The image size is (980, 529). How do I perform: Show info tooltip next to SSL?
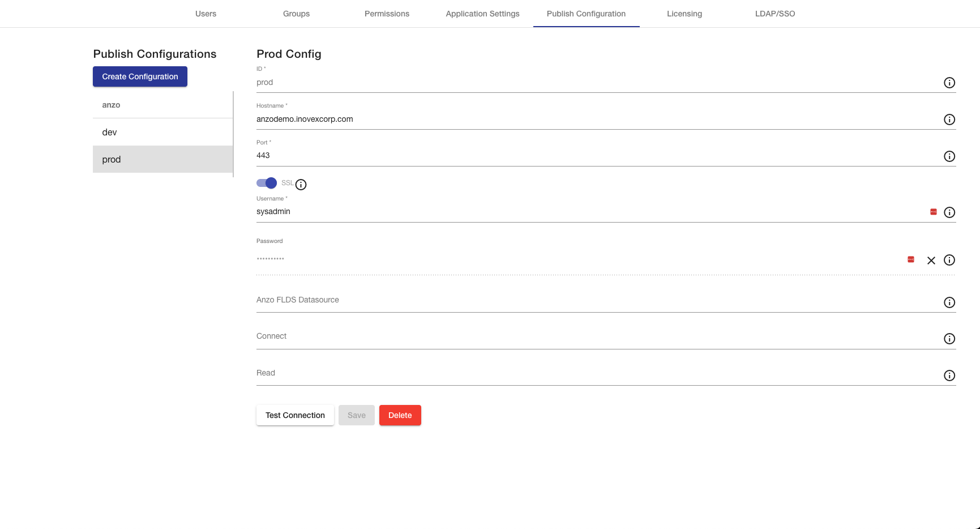coord(301,185)
